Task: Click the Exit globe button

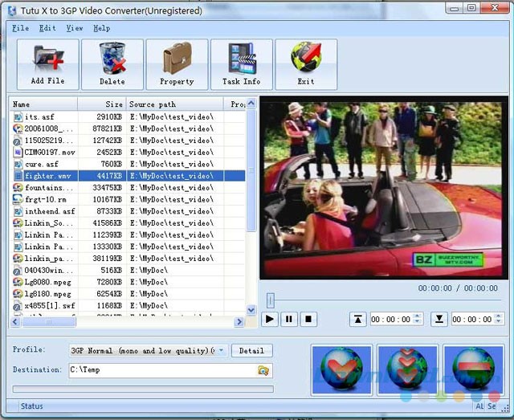Action: pos(306,64)
